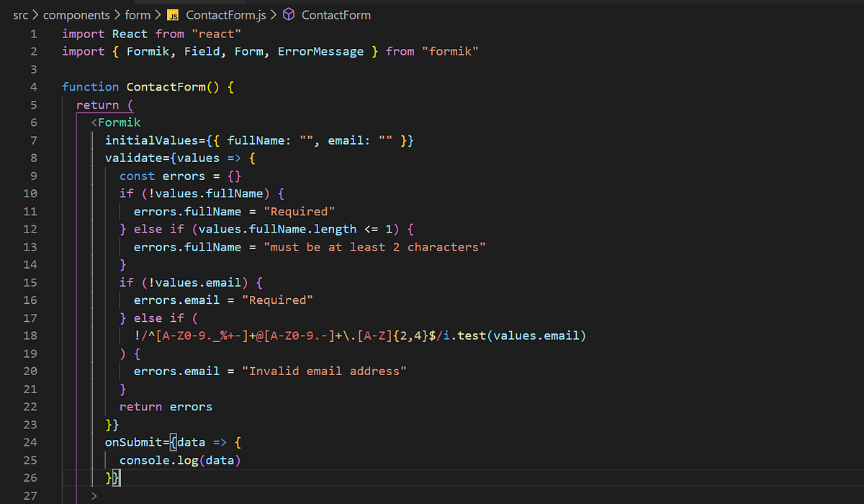Click the "initialValues" prop on line 7

click(x=150, y=140)
